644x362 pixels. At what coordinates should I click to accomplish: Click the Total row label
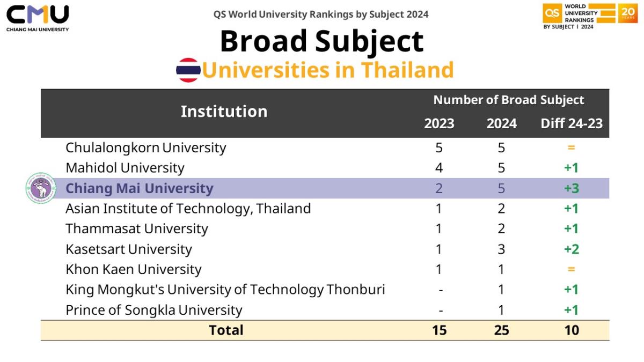(x=226, y=330)
